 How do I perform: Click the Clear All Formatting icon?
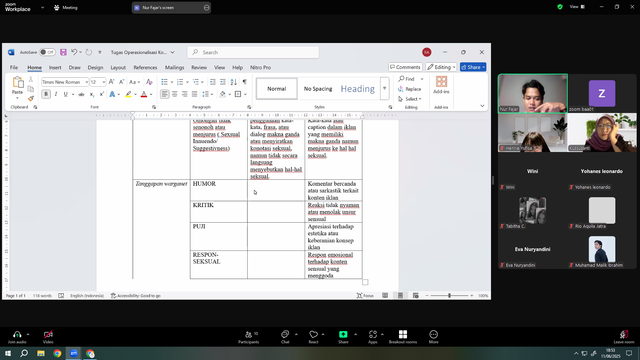[x=149, y=82]
